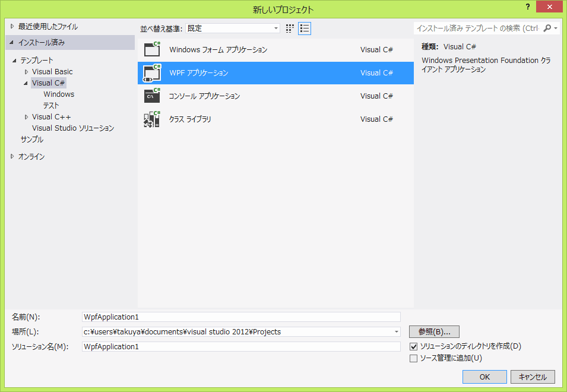Expand the 最近使用したファイル section

(x=12, y=26)
